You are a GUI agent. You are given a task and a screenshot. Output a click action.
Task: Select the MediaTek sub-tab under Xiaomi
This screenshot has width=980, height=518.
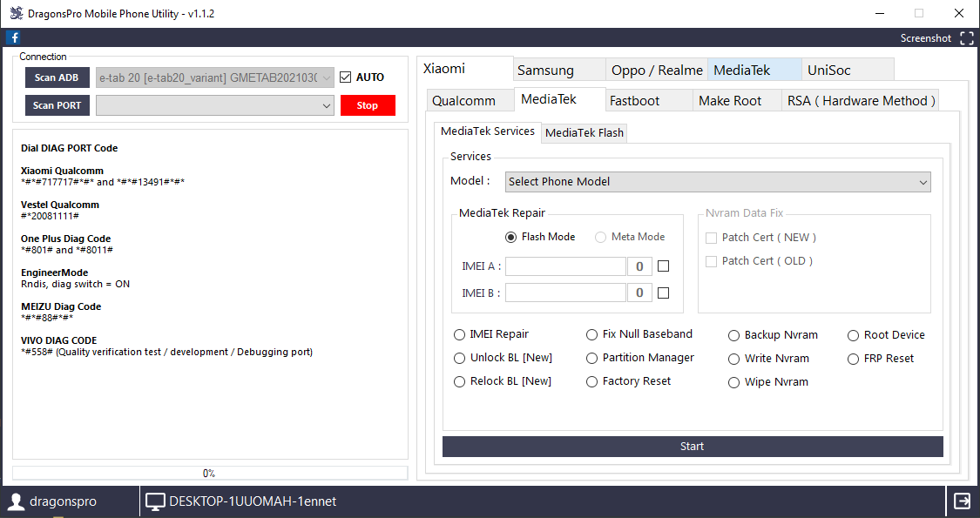pos(559,99)
